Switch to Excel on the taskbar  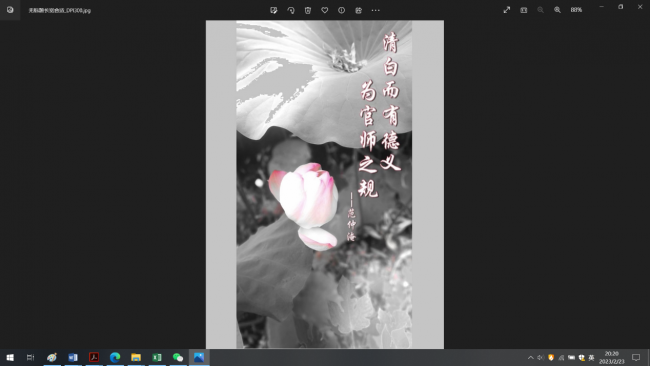click(x=157, y=357)
